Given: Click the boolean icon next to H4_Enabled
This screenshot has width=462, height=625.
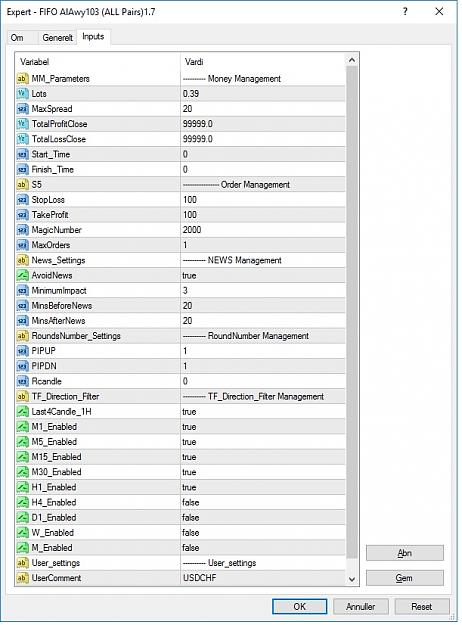Looking at the screenshot, I should (x=22, y=502).
